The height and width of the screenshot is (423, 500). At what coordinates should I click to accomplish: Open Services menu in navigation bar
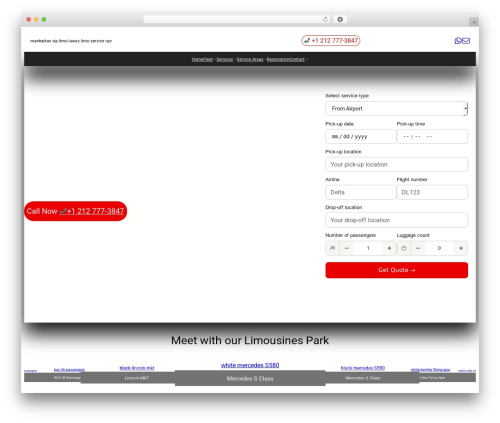225,59
